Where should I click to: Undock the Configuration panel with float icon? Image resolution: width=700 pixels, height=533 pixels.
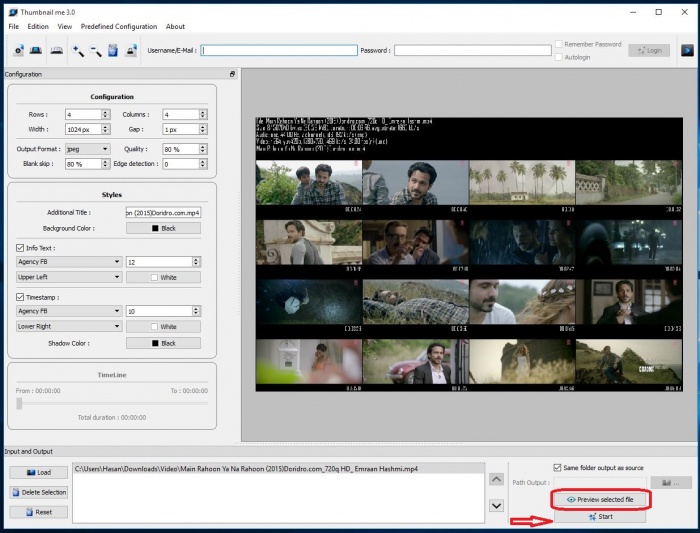click(x=232, y=75)
